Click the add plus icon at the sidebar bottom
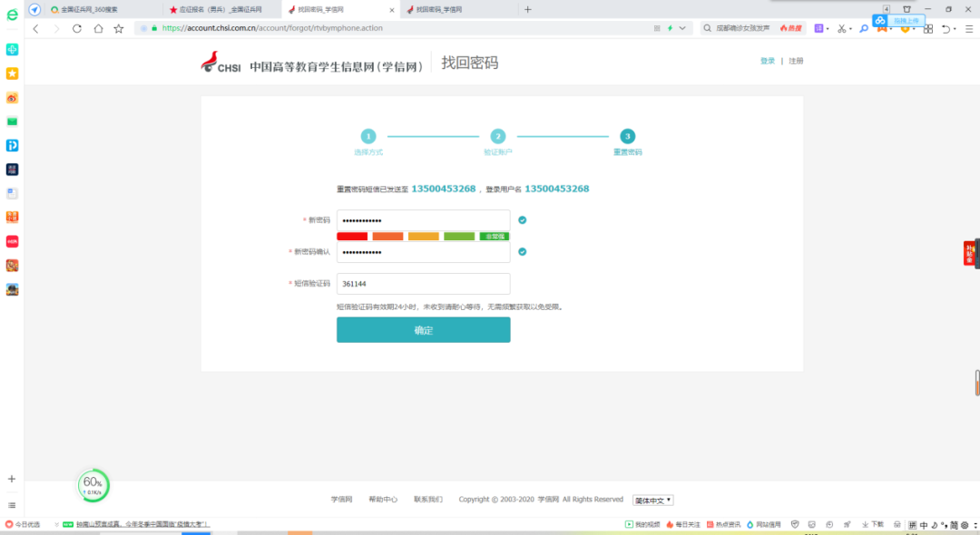Screen dimensions: 980x535 tap(12, 479)
